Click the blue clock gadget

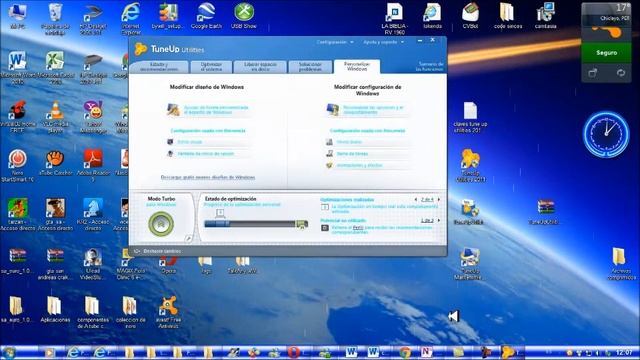tap(606, 135)
